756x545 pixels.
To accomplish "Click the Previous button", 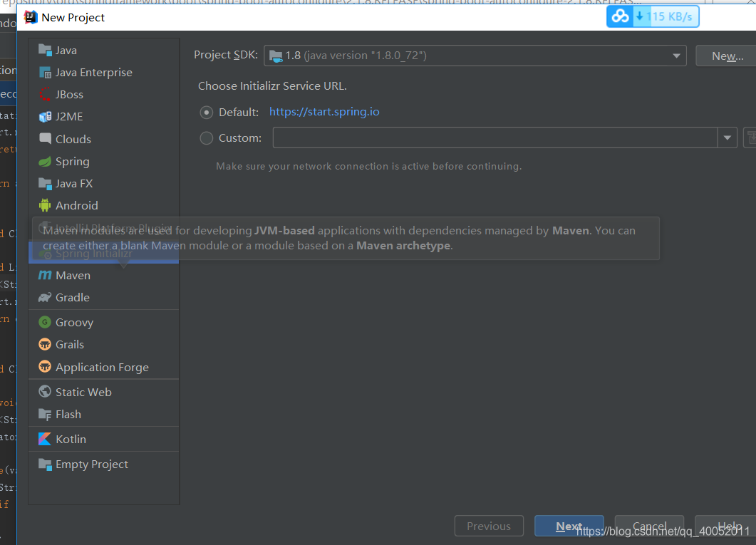I will coord(489,526).
